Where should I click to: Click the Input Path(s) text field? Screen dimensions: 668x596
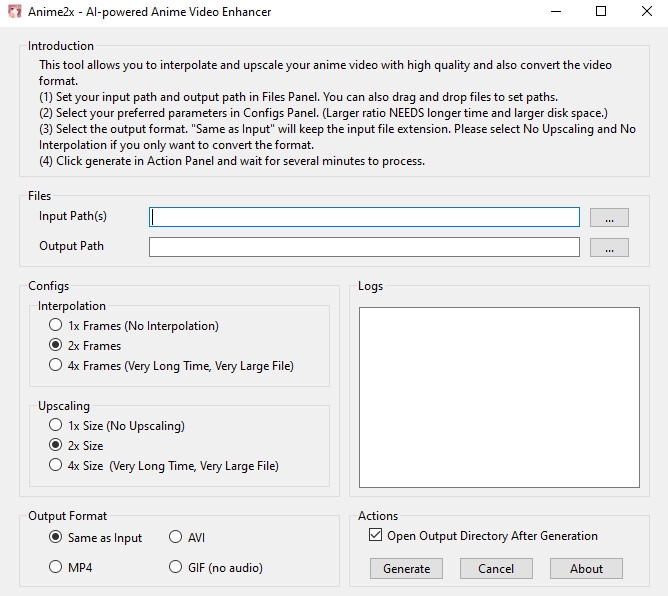click(x=364, y=217)
